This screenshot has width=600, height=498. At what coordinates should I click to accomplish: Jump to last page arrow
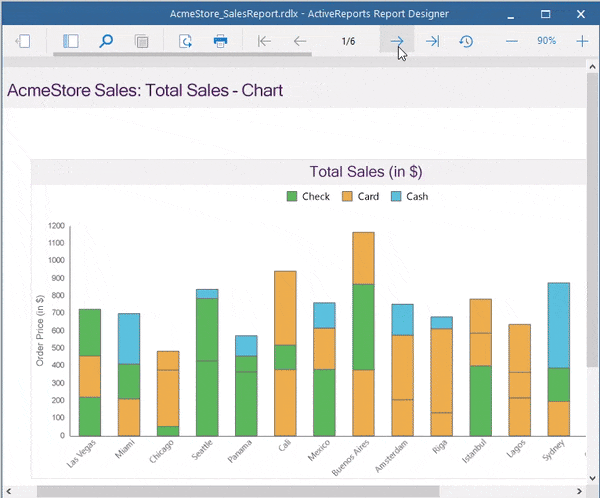coord(432,41)
